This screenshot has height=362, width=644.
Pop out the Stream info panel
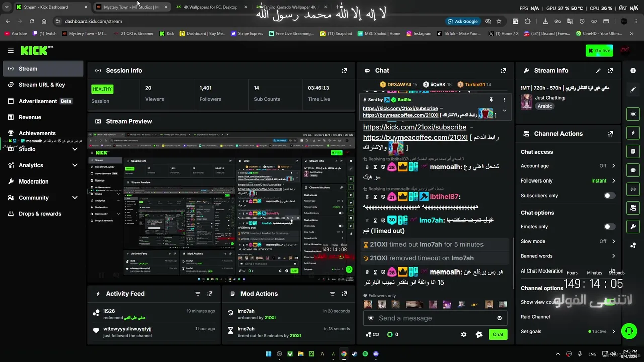[610, 71]
